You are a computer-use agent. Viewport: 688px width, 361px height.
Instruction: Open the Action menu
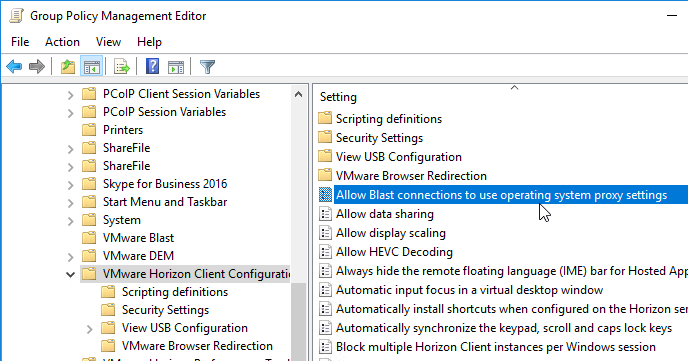[62, 42]
